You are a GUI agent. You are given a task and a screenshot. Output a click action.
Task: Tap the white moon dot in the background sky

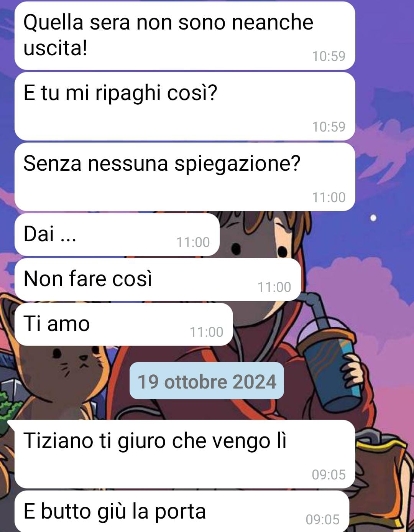click(373, 218)
